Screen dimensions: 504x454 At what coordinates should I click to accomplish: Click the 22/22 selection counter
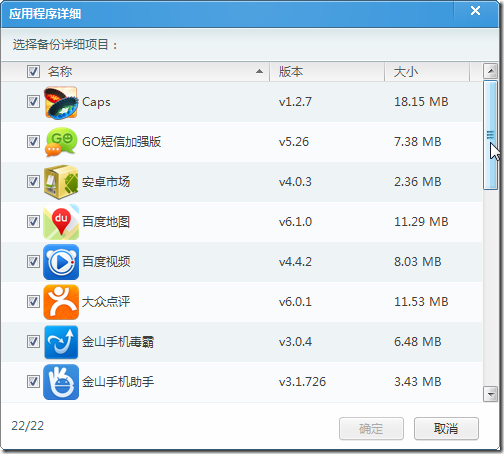(x=28, y=426)
